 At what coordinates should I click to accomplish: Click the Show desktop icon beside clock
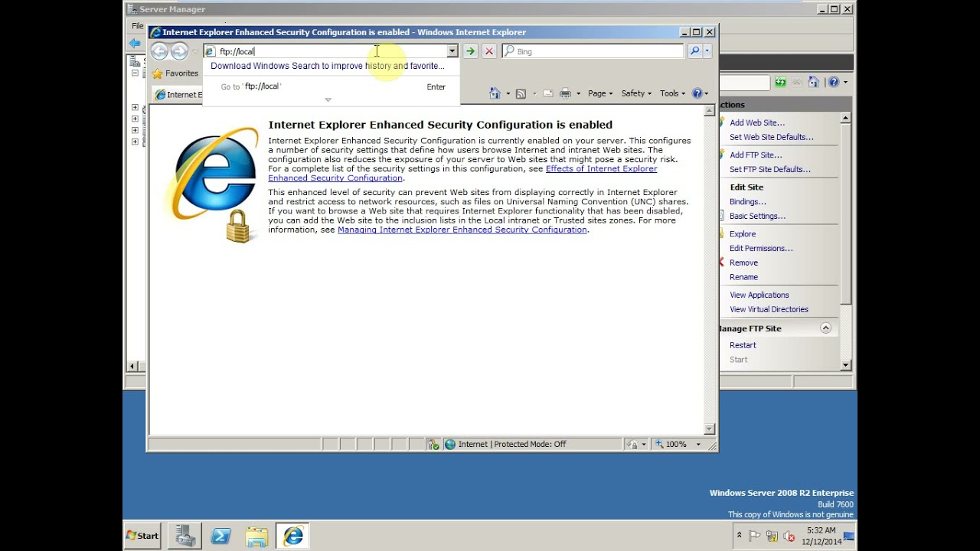coord(848,536)
